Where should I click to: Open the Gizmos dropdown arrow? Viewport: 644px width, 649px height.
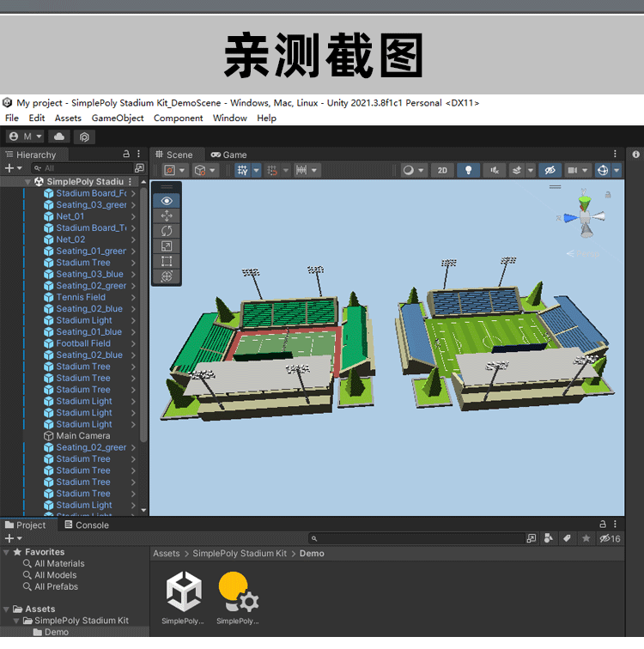tap(618, 170)
